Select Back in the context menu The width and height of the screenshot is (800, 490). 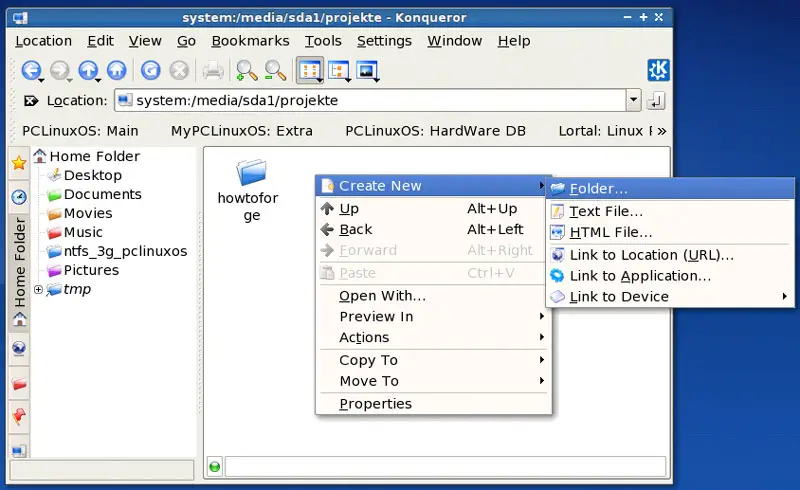click(x=433, y=229)
